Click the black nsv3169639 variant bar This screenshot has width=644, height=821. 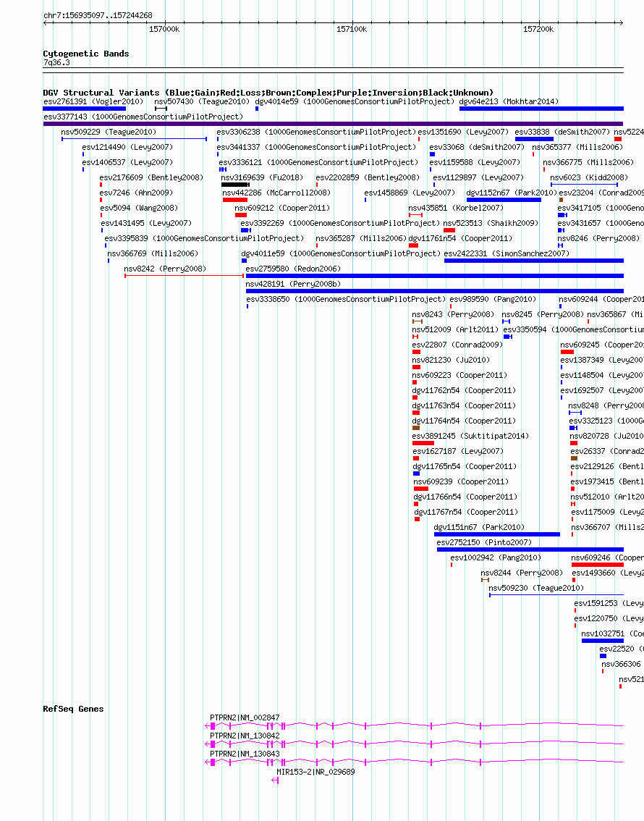pyautogui.click(x=235, y=185)
